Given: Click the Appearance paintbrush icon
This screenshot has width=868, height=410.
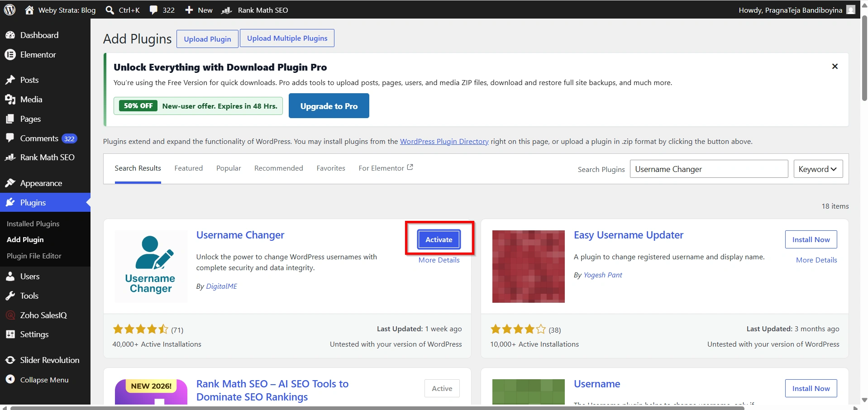Looking at the screenshot, I should [x=10, y=183].
